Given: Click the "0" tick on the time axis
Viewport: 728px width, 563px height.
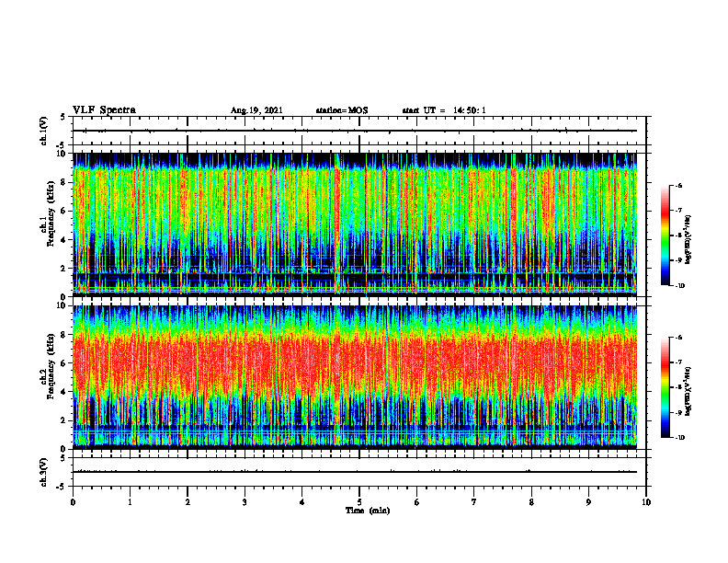Looking at the screenshot, I should pyautogui.click(x=73, y=502).
